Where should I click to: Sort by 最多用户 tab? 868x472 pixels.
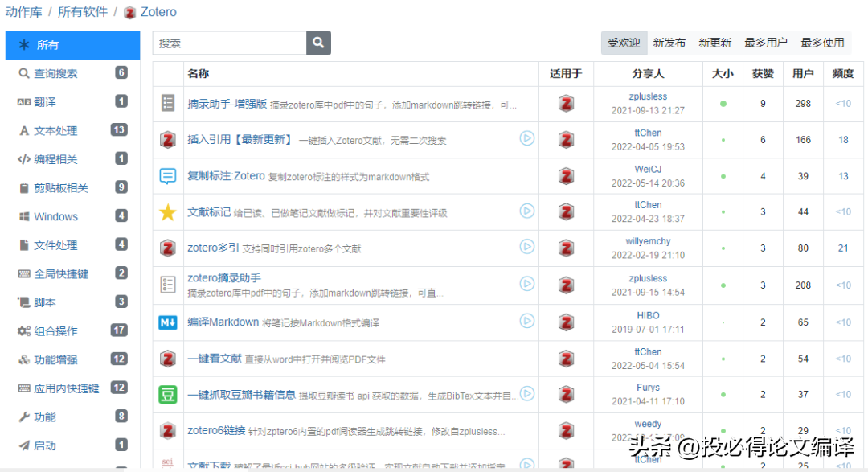pos(766,43)
